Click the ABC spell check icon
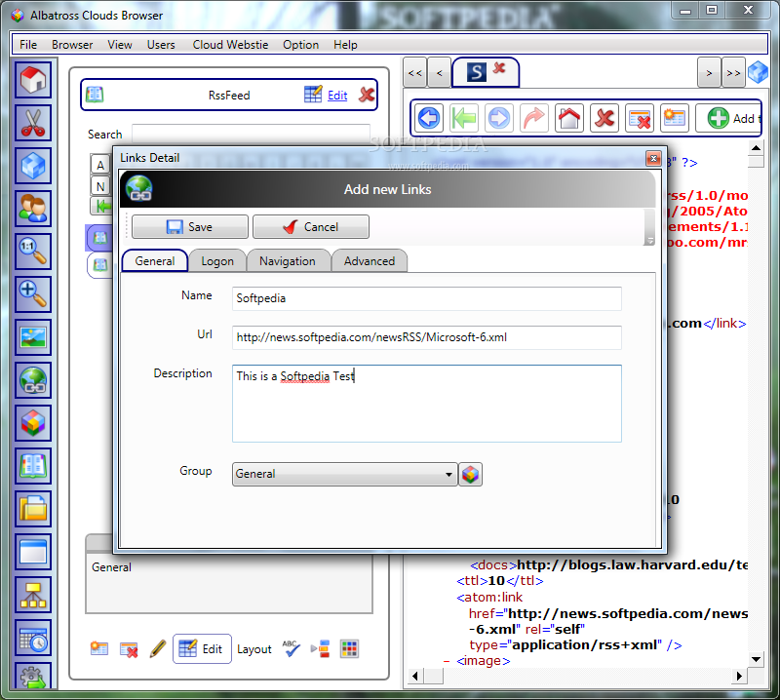This screenshot has width=780, height=700. click(x=292, y=648)
